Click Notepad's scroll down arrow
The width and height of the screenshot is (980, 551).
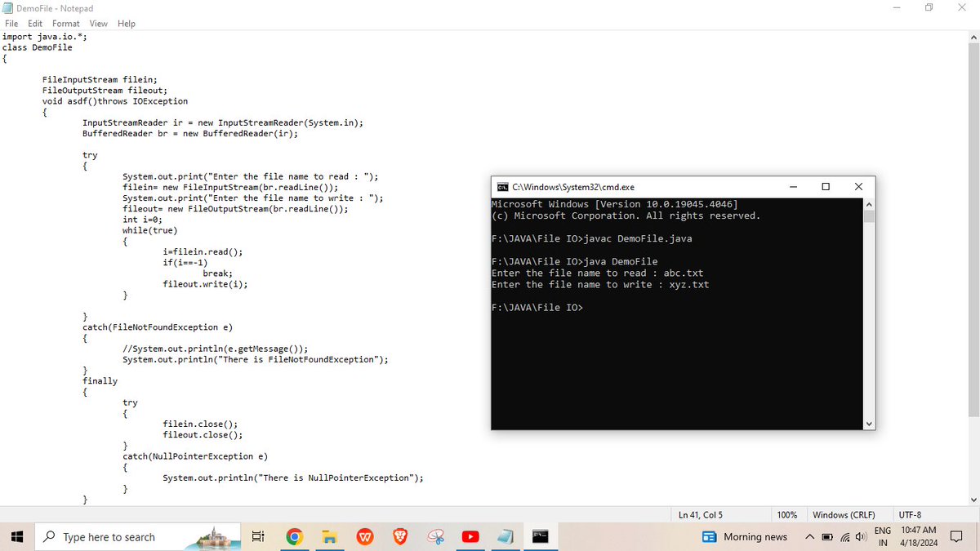tap(972, 500)
